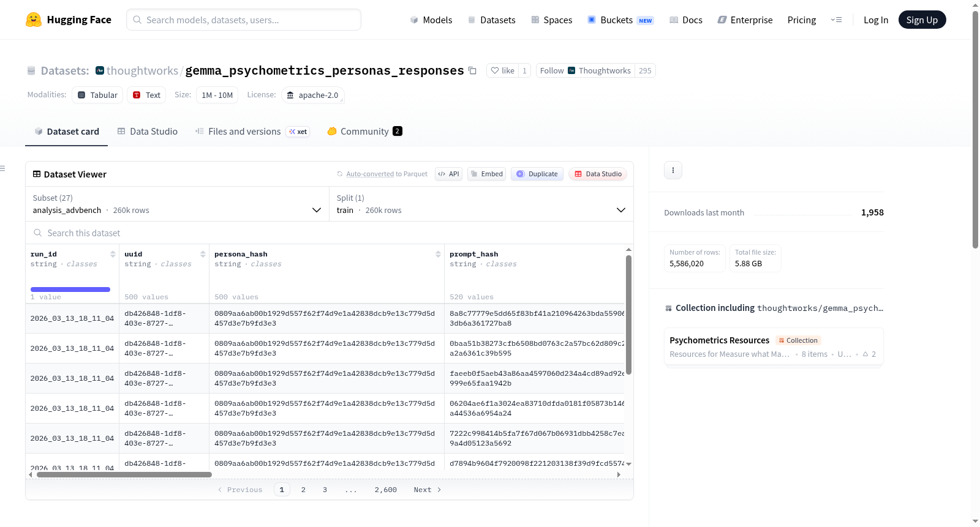Click the Downloads last month value 1,958
Image resolution: width=980 pixels, height=527 pixels.
pyautogui.click(x=872, y=212)
